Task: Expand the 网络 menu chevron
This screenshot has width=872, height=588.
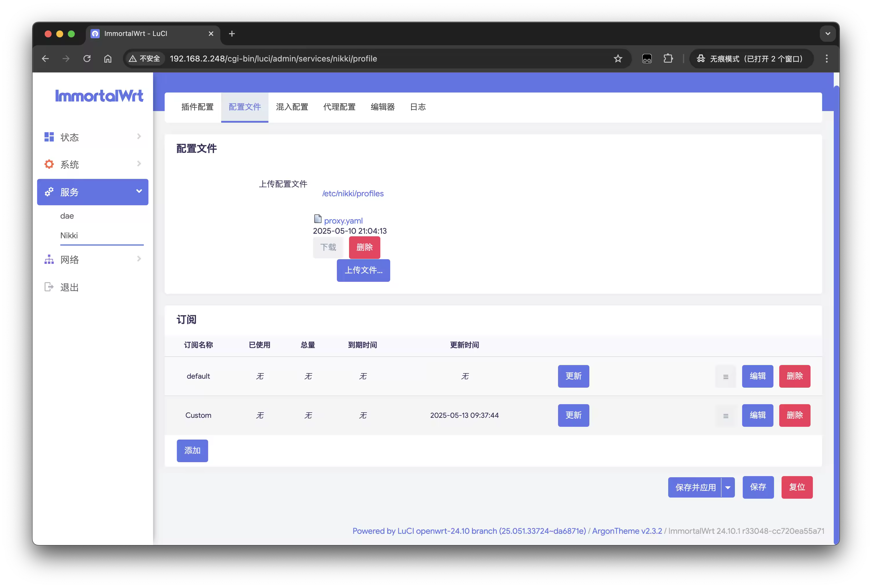Action: coord(139,259)
